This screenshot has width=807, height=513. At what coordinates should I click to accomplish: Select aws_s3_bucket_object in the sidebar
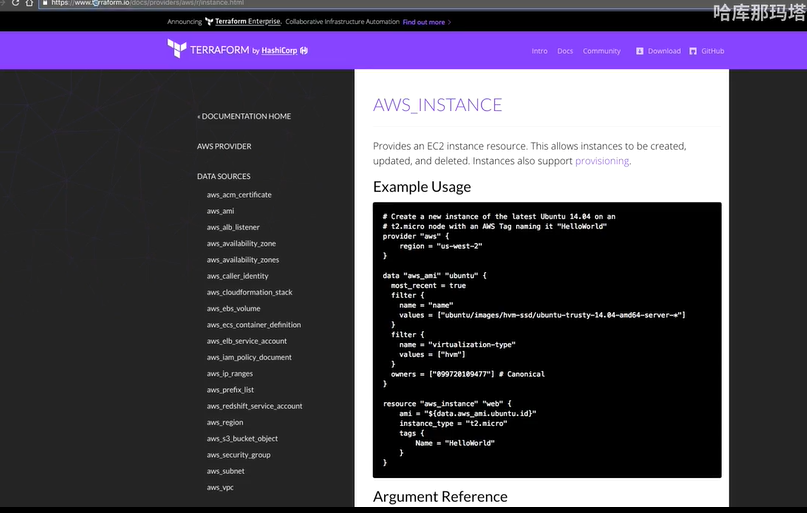242,438
